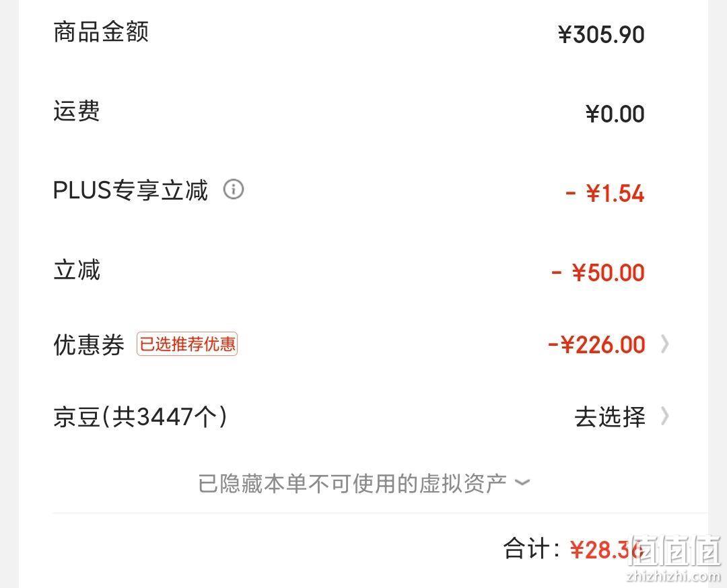This screenshot has width=727, height=588.
Task: Tap the -¥226.00 coupon amount
Action: pos(596,344)
